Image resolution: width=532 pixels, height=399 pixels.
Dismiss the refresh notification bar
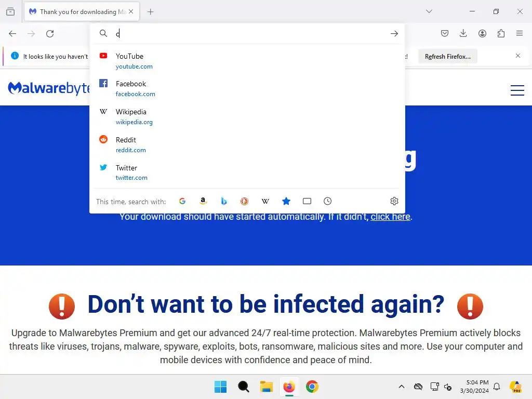click(518, 56)
